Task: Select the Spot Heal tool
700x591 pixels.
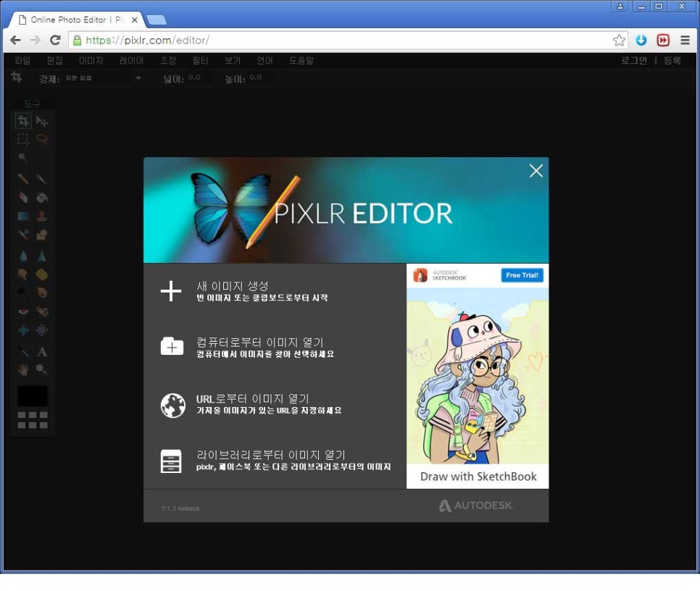Action: tap(42, 311)
